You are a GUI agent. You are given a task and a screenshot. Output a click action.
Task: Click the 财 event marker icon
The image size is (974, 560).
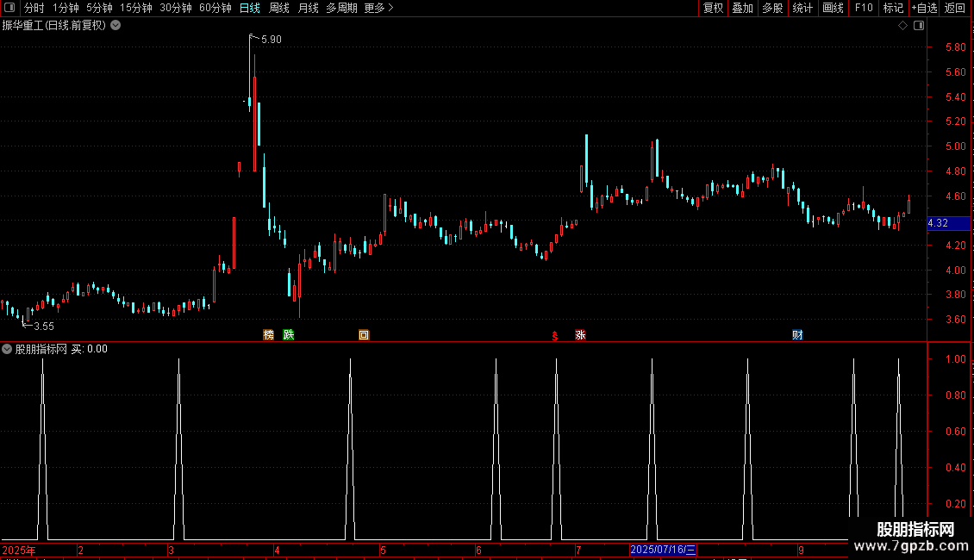[x=797, y=335]
